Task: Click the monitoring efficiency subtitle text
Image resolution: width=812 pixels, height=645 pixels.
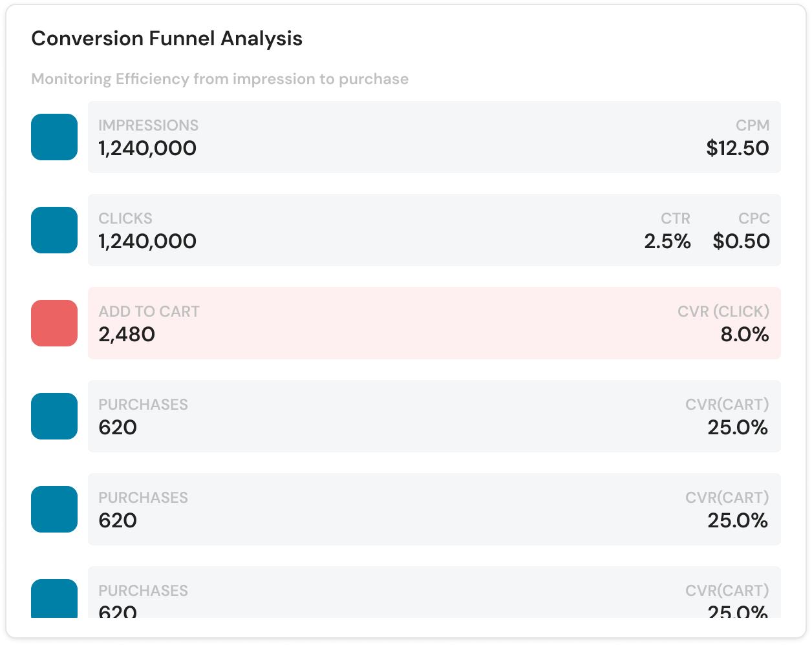Action: point(220,79)
